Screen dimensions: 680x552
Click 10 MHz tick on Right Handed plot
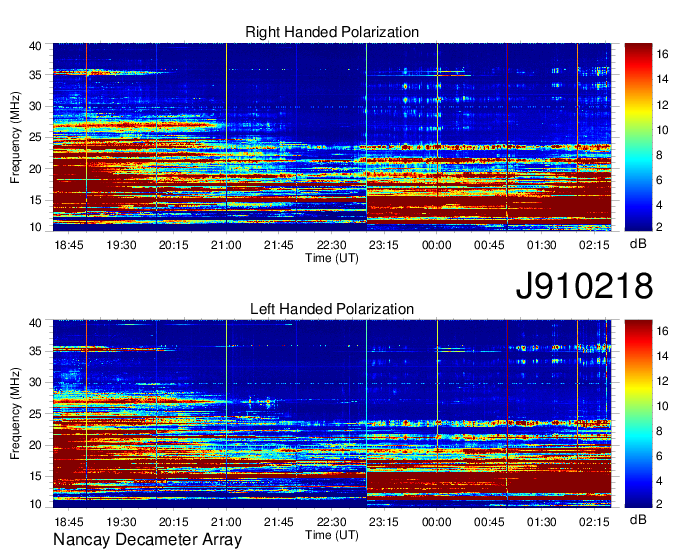point(35,227)
